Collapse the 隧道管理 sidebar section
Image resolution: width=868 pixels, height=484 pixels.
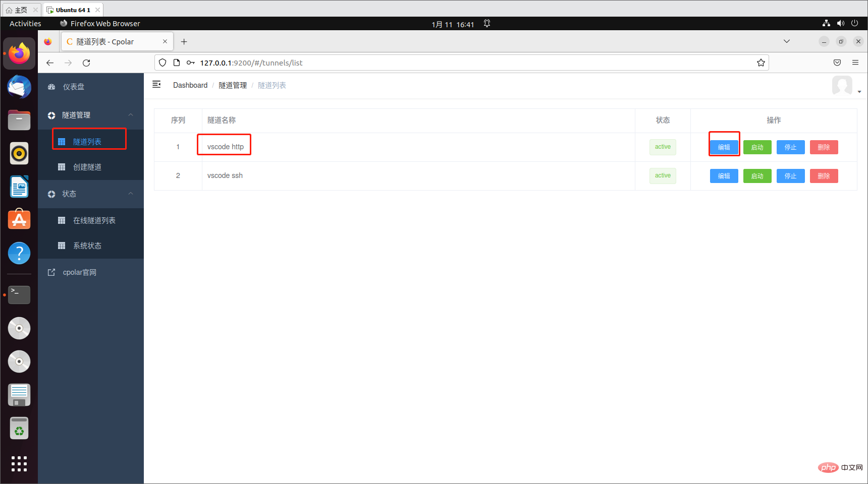91,115
